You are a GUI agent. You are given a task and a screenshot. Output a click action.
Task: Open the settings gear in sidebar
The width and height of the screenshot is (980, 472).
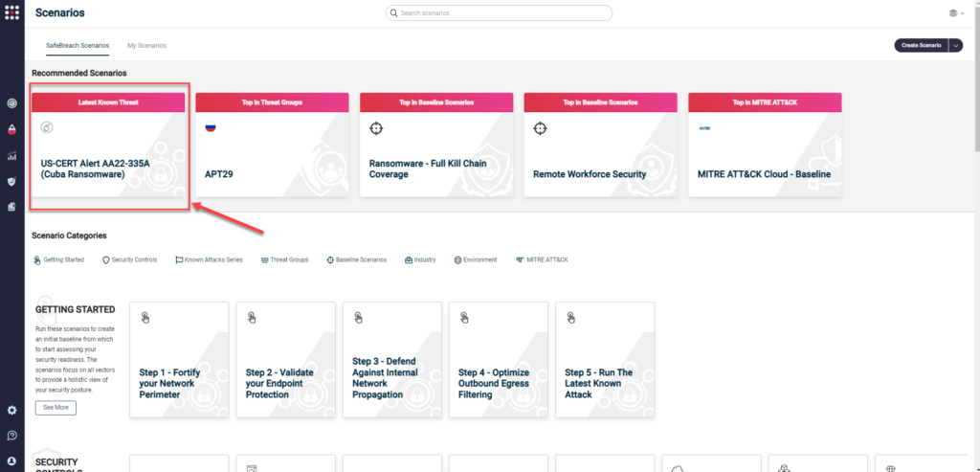pos(11,410)
